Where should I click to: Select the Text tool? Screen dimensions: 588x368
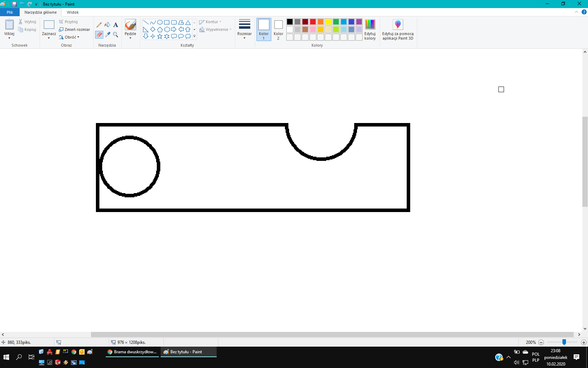point(116,25)
